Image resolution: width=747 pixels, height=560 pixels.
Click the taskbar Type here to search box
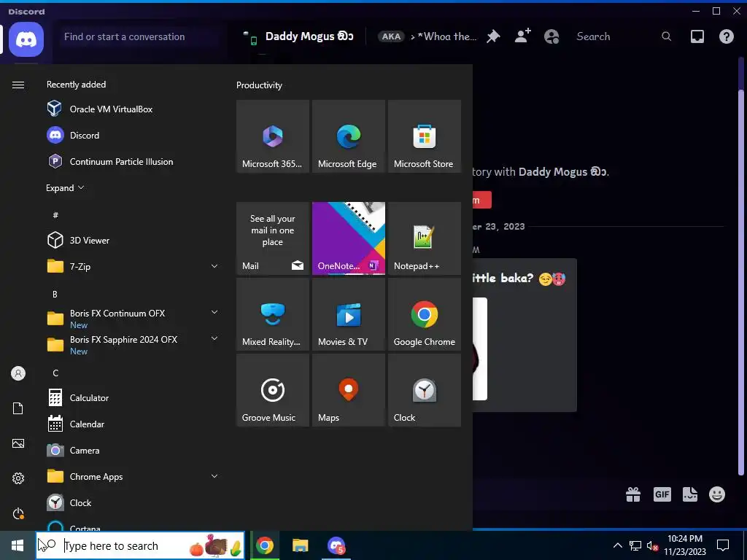point(141,545)
